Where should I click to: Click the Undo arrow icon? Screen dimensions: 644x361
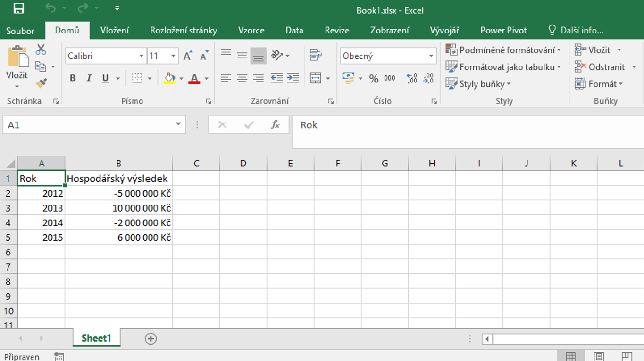coord(50,8)
